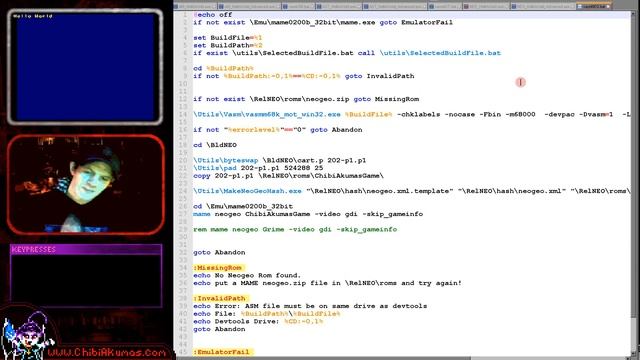Click the blue '\Utils\pad' command
This screenshot has width=640, height=360.
coord(215,168)
